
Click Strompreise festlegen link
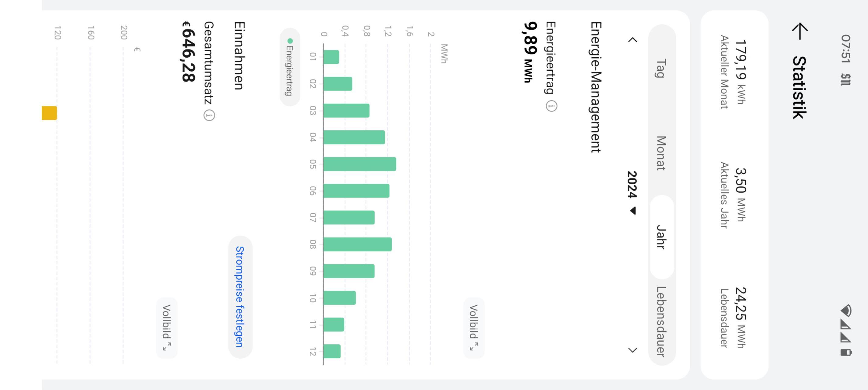click(x=240, y=297)
